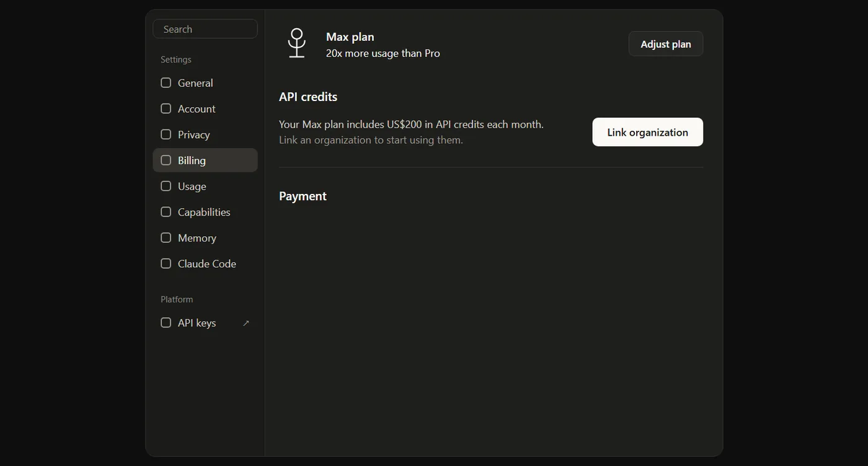The width and height of the screenshot is (868, 466).
Task: Click the icon beside API keys
Action: click(166, 323)
